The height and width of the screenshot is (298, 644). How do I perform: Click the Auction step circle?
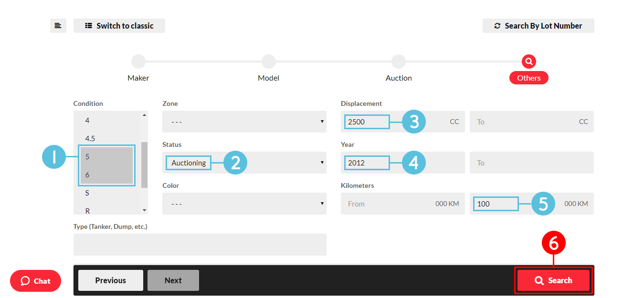click(x=399, y=62)
